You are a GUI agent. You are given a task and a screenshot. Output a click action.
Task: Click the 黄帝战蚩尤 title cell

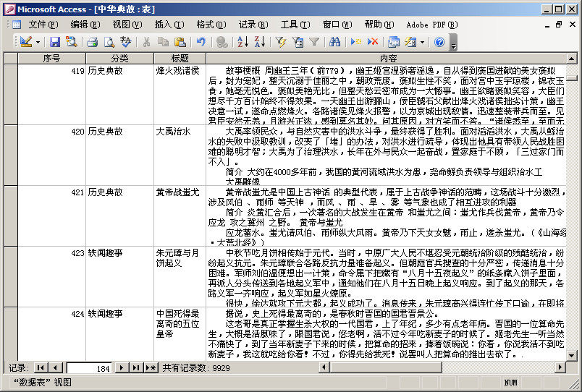[180, 216]
